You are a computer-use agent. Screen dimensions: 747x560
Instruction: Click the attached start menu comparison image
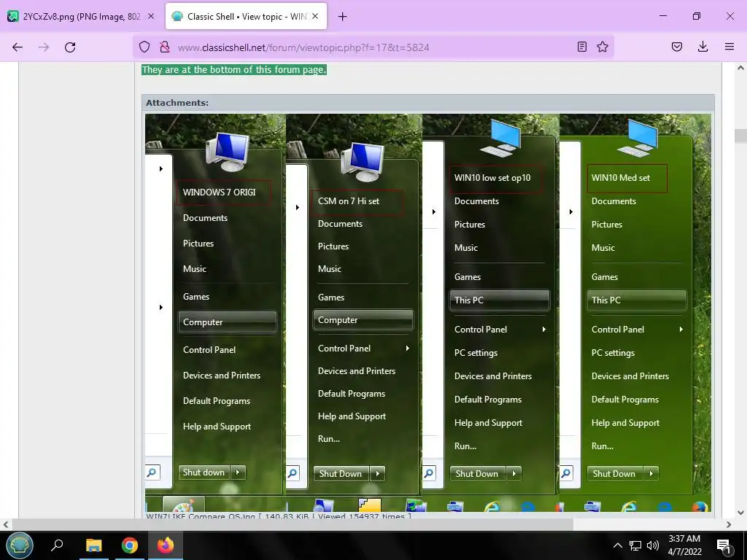(x=427, y=312)
